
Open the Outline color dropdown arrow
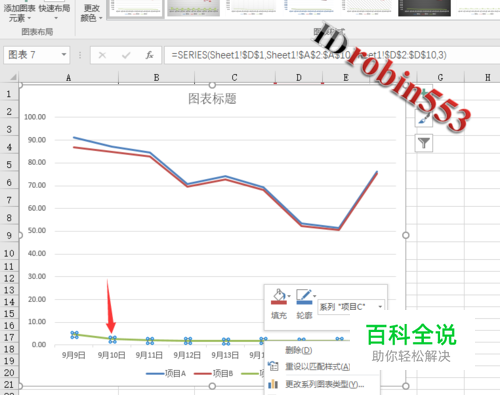(x=315, y=296)
